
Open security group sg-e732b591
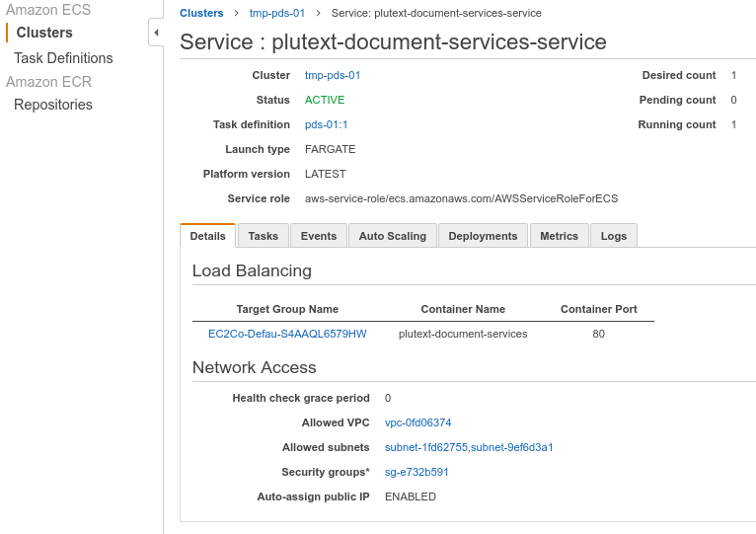[416, 472]
